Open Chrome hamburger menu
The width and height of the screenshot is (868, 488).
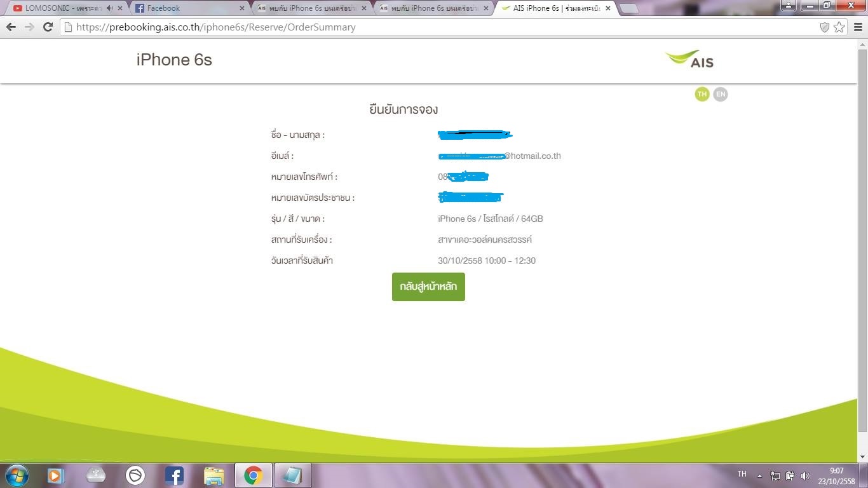click(858, 27)
